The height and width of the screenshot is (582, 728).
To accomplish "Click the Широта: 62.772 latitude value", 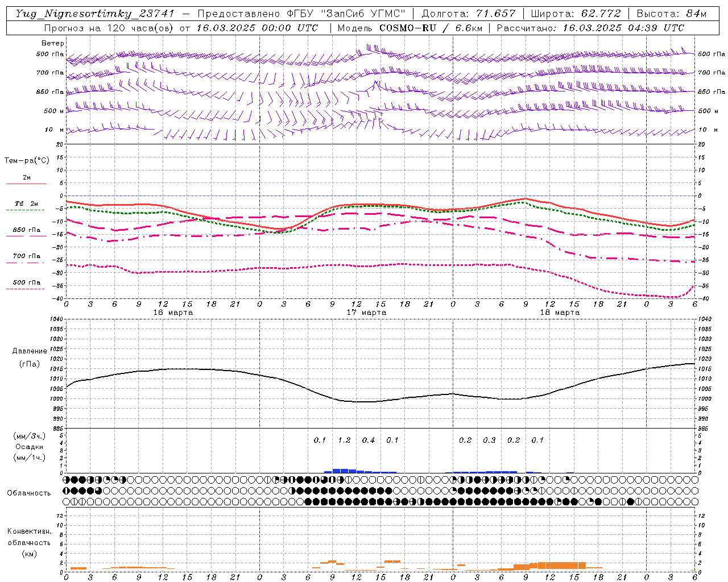I will [x=576, y=14].
